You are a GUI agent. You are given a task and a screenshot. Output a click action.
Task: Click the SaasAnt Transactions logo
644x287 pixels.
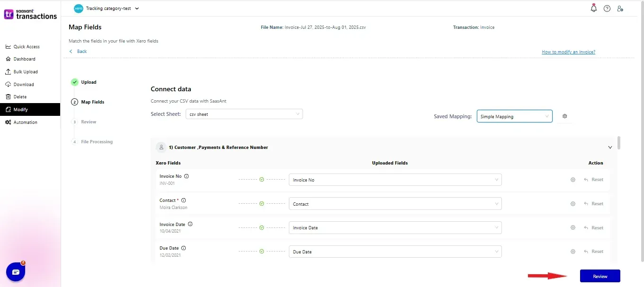[30, 14]
